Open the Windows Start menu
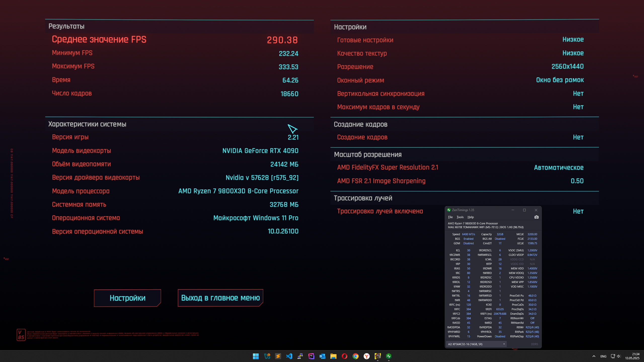Image resolution: width=644 pixels, height=362 pixels. pos(256,356)
